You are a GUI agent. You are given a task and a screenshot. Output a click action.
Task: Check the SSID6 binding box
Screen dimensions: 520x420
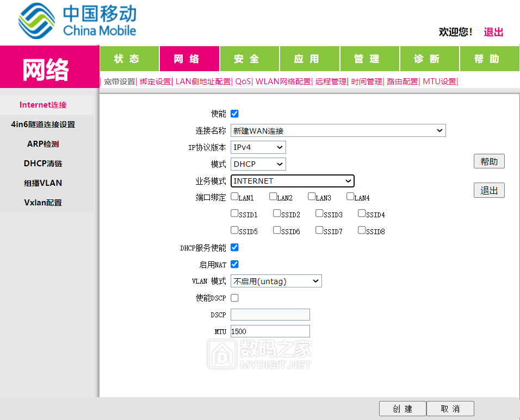click(x=277, y=230)
